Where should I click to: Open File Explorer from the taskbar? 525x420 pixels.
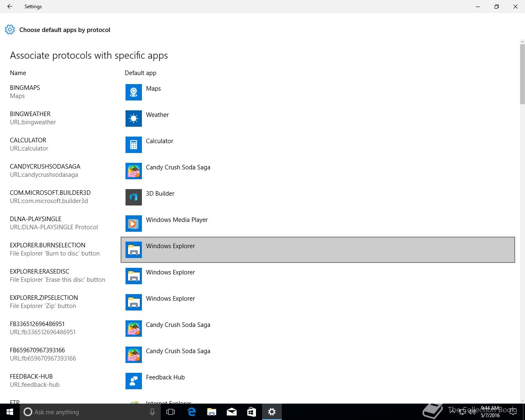(211, 412)
